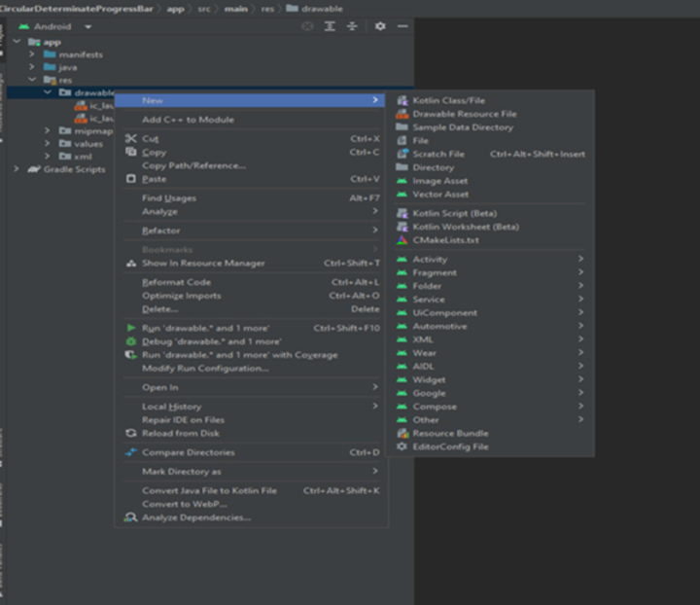Click the 'app' breadcrumb segment

[175, 9]
